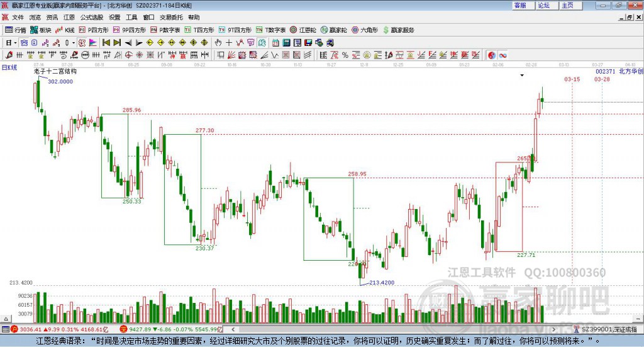
Task: Open the 文件 menu
Action: coord(18,17)
